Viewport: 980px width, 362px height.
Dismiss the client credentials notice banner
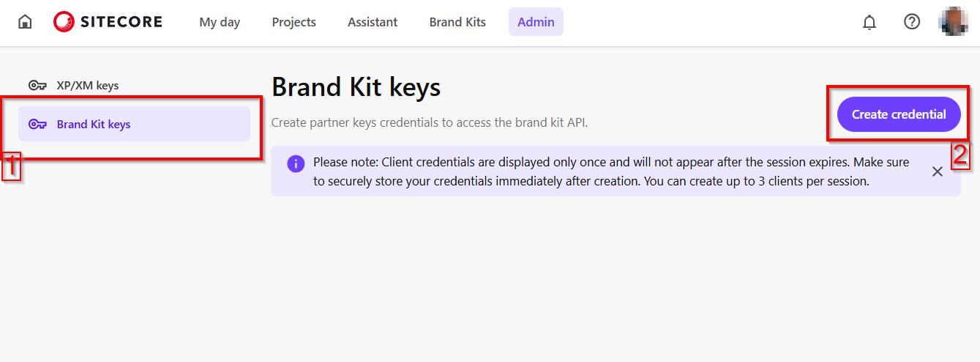point(938,171)
